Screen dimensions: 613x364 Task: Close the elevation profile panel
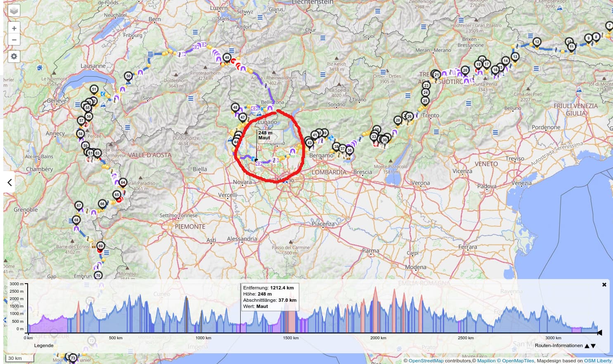pyautogui.click(x=604, y=284)
